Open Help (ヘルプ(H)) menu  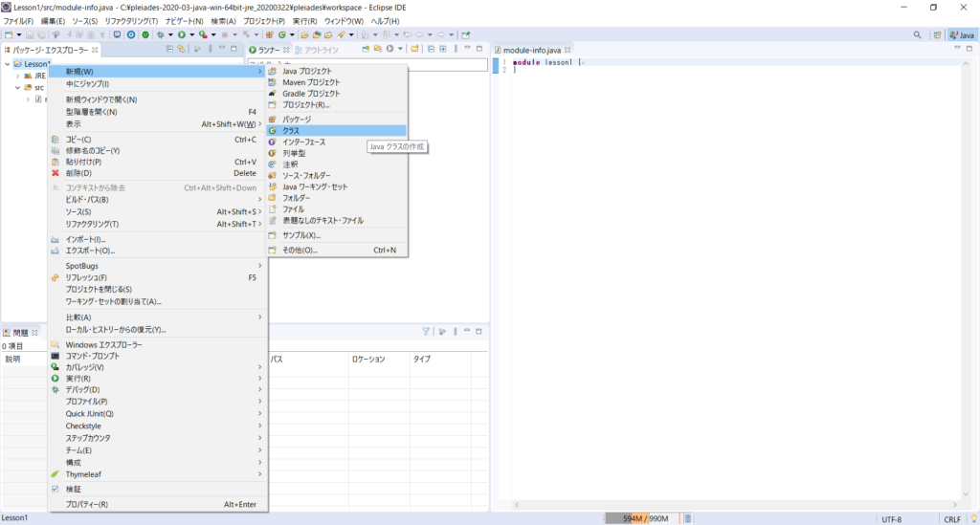(385, 21)
